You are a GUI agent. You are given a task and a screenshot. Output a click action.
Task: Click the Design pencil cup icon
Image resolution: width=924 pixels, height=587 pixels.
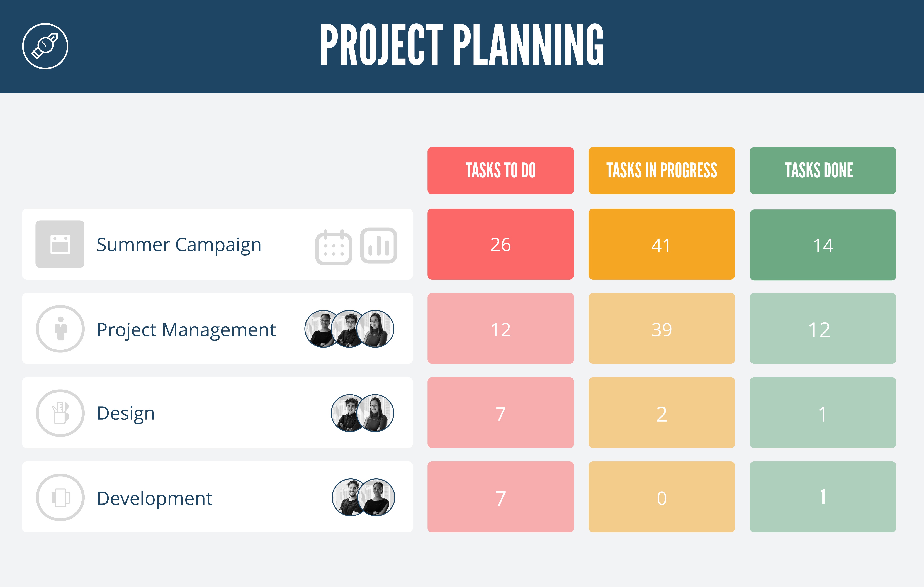click(60, 413)
